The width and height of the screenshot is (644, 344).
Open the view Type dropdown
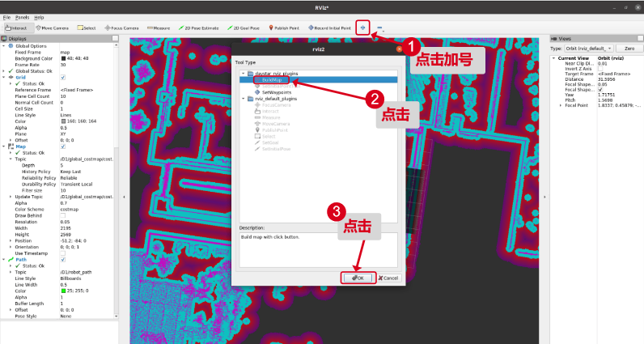[x=589, y=49]
